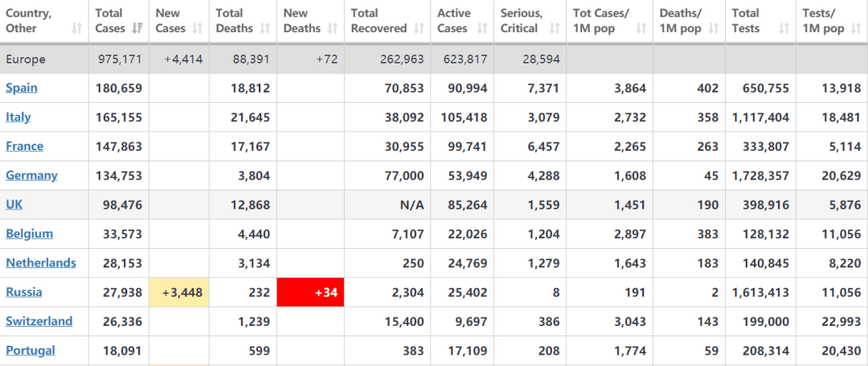This screenshot has width=868, height=366.
Task: Sort by Tot Cases/1M pop arrows
Action: point(641,29)
